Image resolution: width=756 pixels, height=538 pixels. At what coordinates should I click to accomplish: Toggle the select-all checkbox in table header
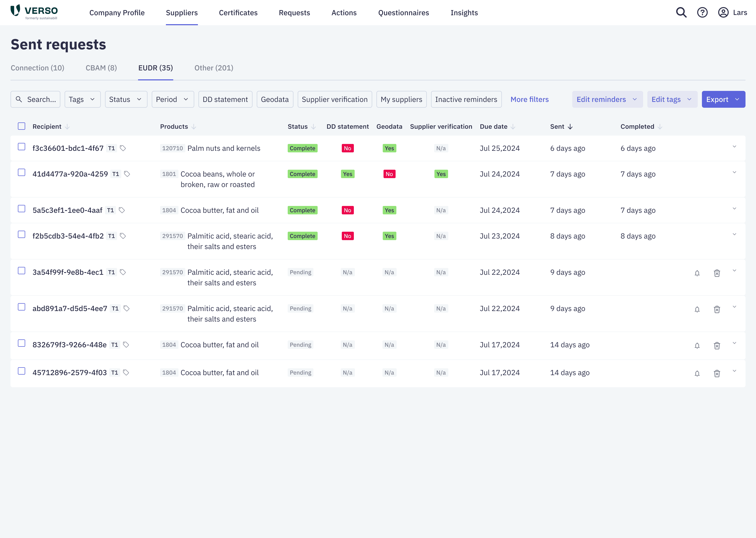click(x=22, y=126)
